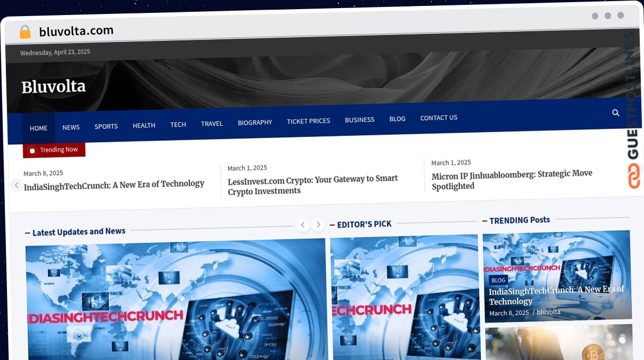
Task: Open the Editor's Pick article thumbnail
Action: pyautogui.click(x=404, y=298)
